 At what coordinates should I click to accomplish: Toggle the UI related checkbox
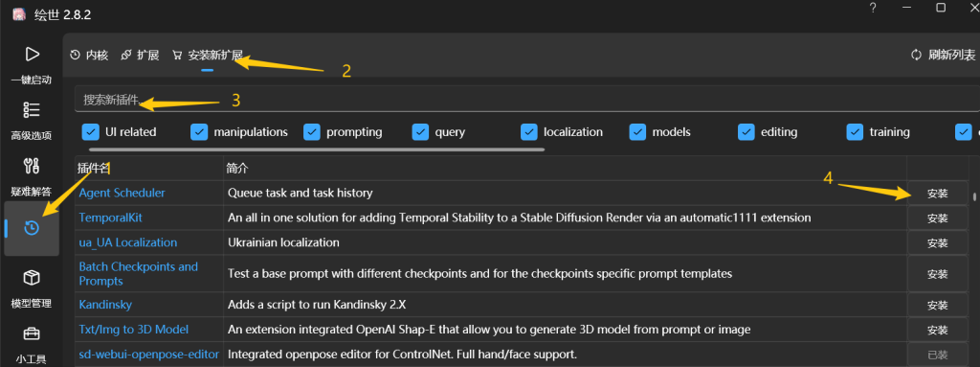pos(91,132)
